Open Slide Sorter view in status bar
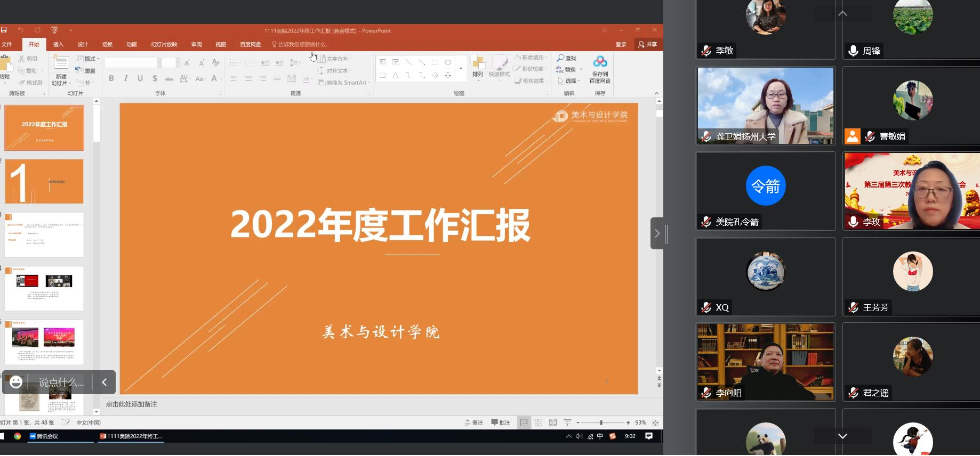 pos(539,422)
